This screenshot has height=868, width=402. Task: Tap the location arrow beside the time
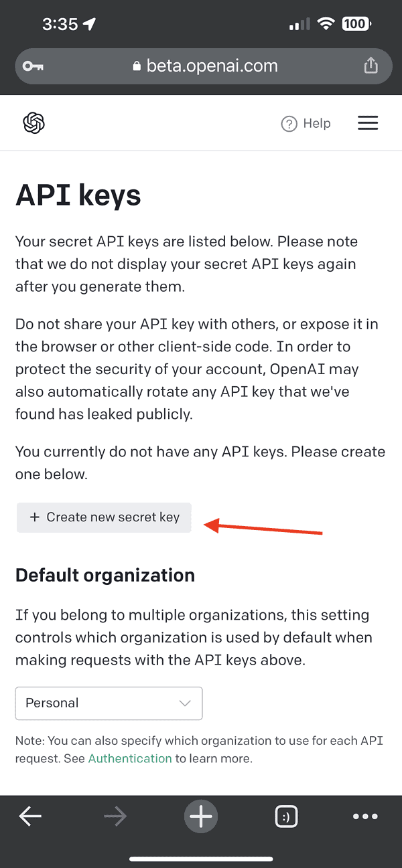click(x=90, y=24)
